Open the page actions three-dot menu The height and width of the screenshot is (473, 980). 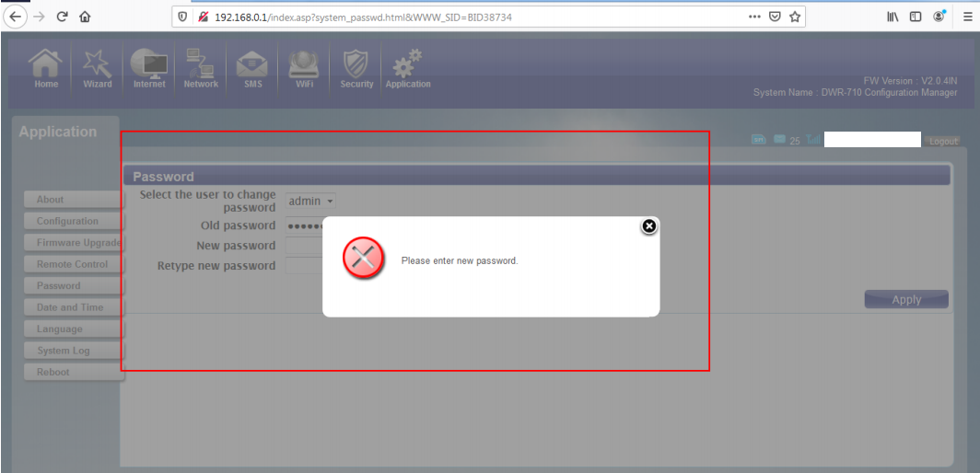click(754, 17)
